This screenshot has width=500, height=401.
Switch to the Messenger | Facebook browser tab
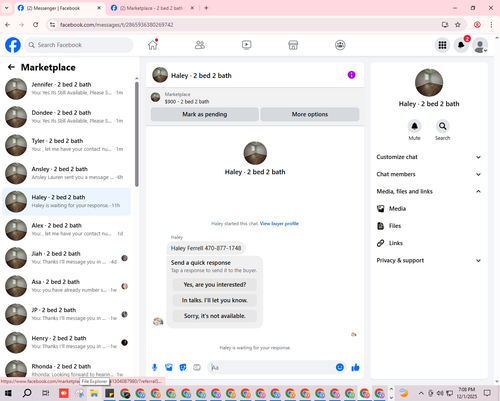pos(59,8)
